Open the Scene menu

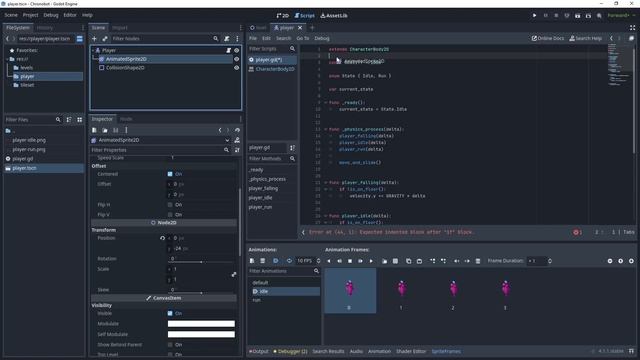(x=11, y=15)
